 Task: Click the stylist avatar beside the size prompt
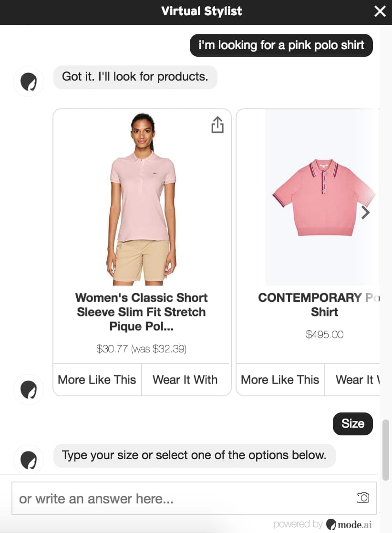coord(29,460)
